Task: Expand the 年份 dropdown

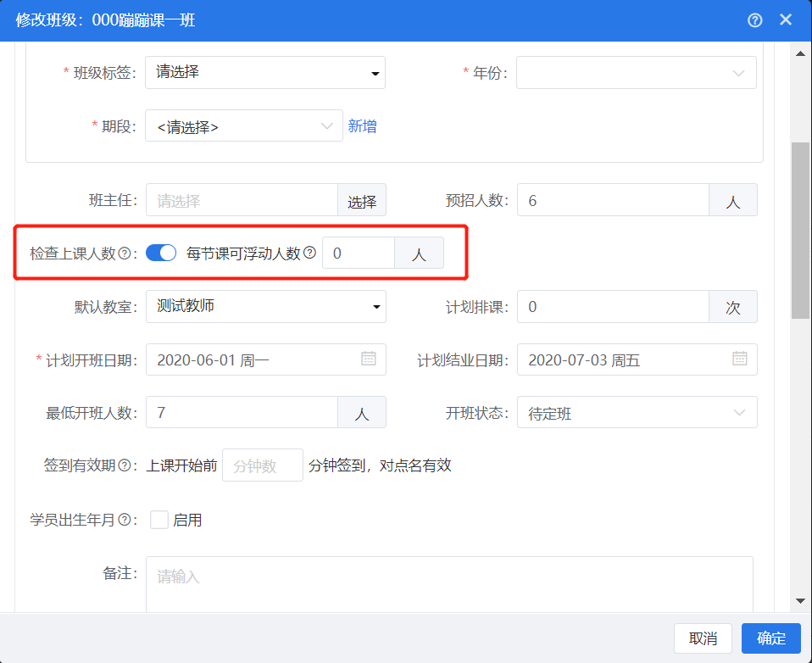Action: click(x=636, y=73)
